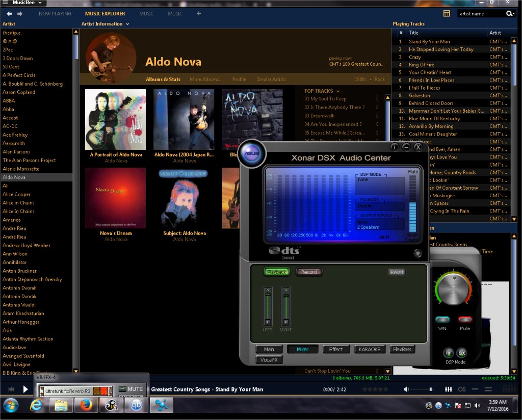Viewport: 522px width, 420px height.
Task: Mute the RIGHT channel speaker icon
Action: (286, 322)
